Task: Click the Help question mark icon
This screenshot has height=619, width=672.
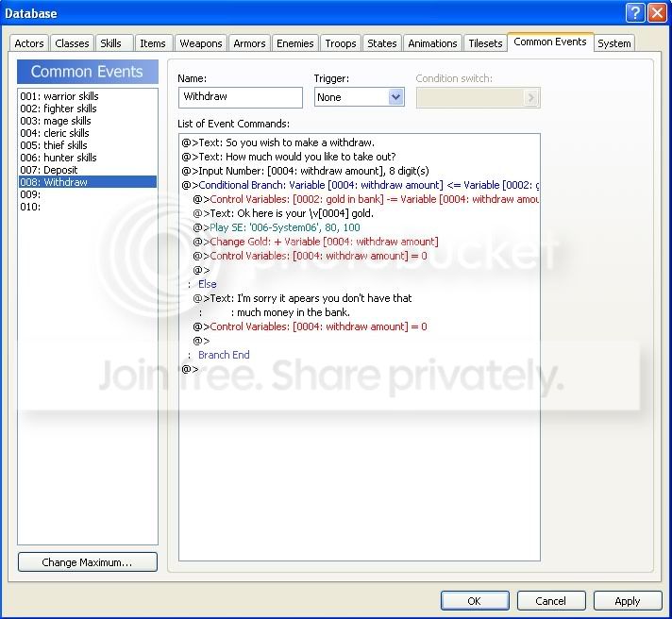Action: 634,13
